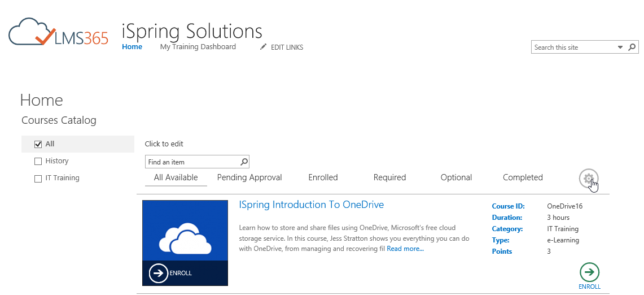Show the Enrolled courses tab
The width and height of the screenshot is (644, 295).
click(x=323, y=177)
